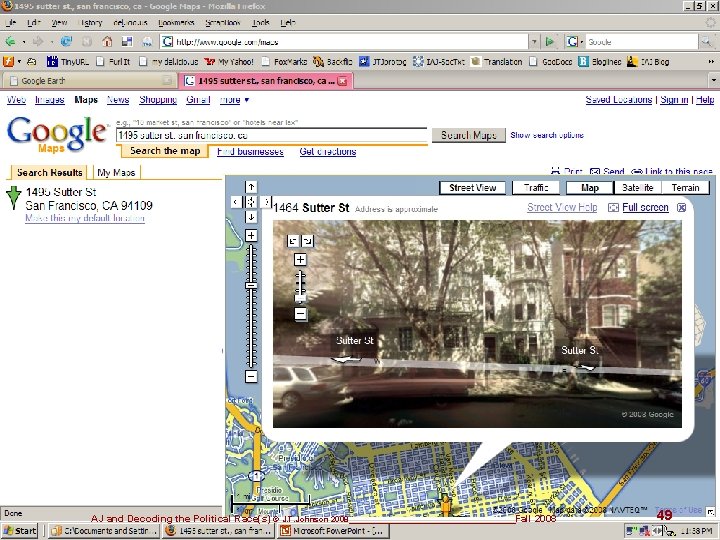Open Saved Locations link
Image resolution: width=720 pixels, height=540 pixels.
(x=619, y=100)
